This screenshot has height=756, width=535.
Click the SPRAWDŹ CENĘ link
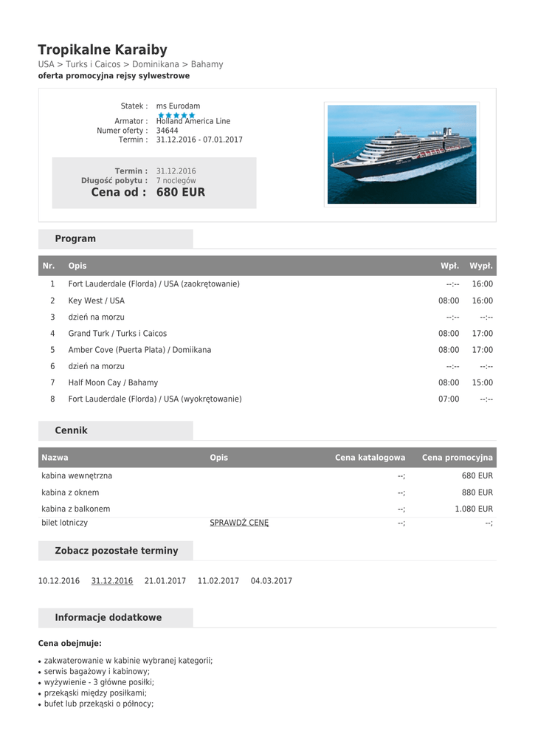pyautogui.click(x=239, y=523)
